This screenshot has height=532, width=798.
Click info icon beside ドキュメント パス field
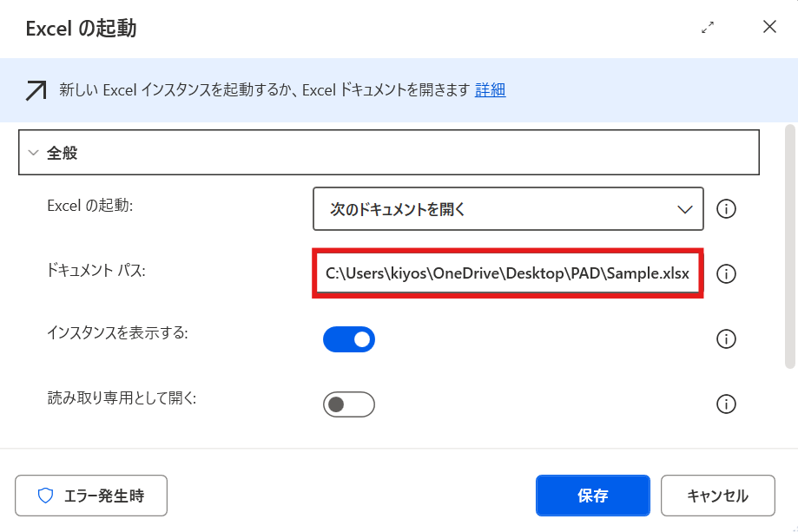726,274
